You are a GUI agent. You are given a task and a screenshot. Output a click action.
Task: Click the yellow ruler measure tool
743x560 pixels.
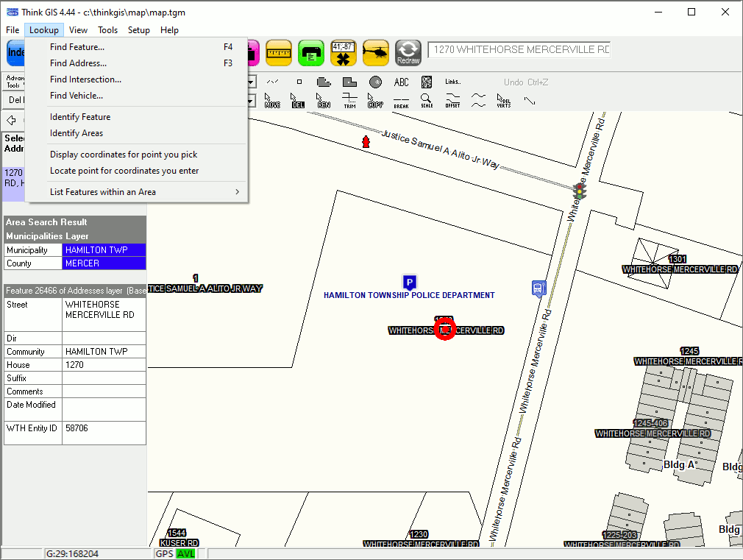click(279, 53)
